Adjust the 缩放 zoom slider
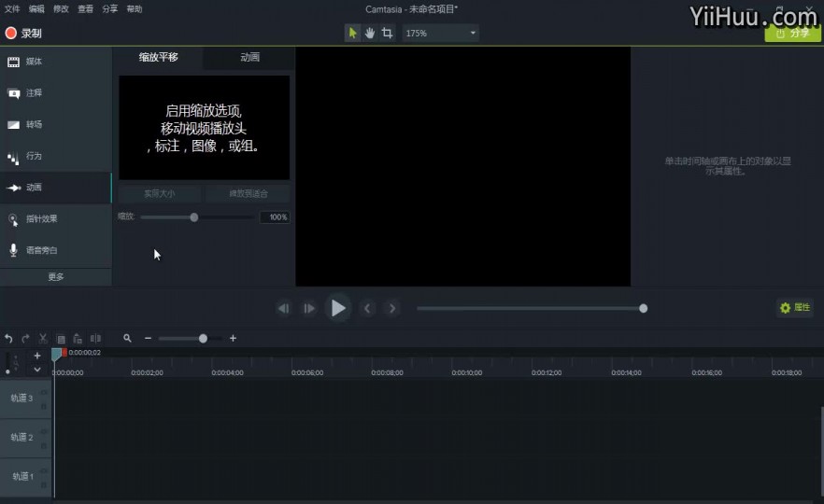Image resolution: width=824 pixels, height=504 pixels. tap(194, 217)
